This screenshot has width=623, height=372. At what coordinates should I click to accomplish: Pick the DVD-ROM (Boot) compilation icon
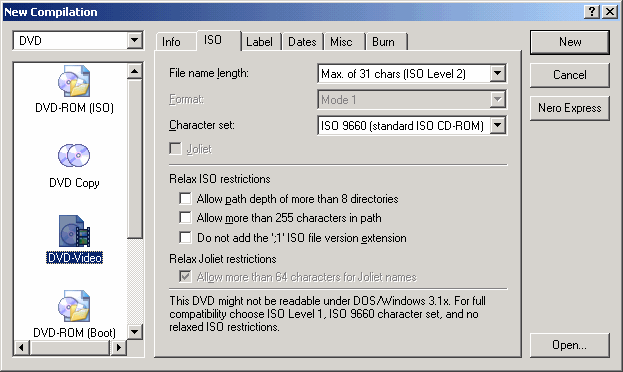click(x=74, y=306)
